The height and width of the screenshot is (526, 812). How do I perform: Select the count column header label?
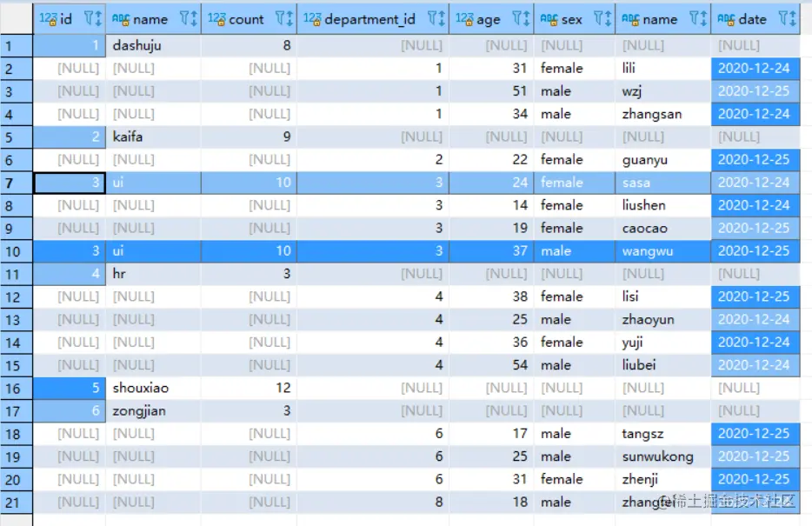tap(246, 19)
